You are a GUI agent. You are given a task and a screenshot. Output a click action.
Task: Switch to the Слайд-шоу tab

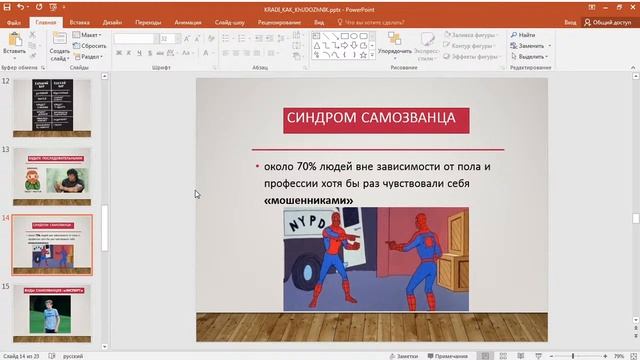230,22
